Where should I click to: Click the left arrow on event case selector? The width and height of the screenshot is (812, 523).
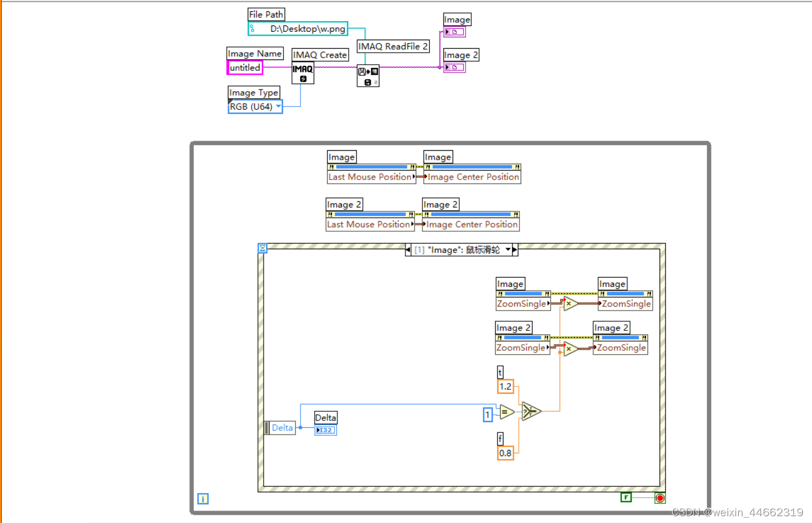point(407,249)
